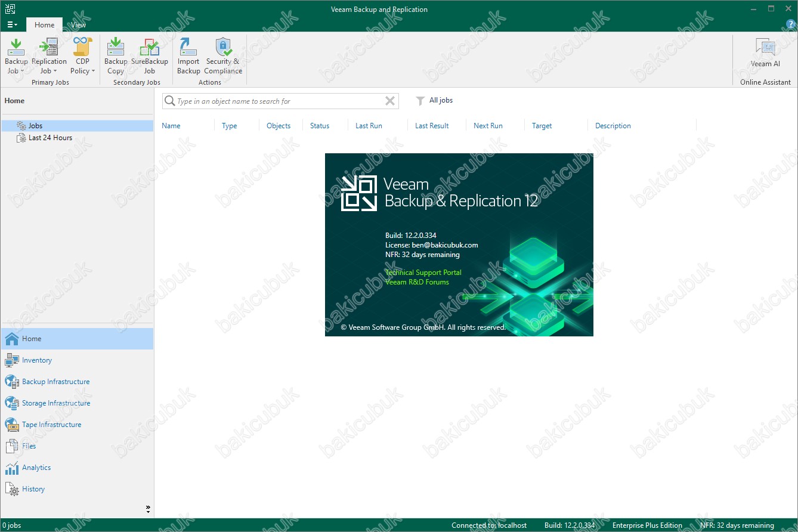Click the Last 24 Hours node icon
The width and height of the screenshot is (798, 532).
coord(21,138)
